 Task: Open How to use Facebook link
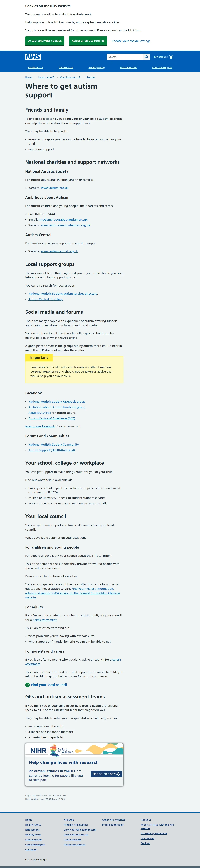(x=40, y=427)
